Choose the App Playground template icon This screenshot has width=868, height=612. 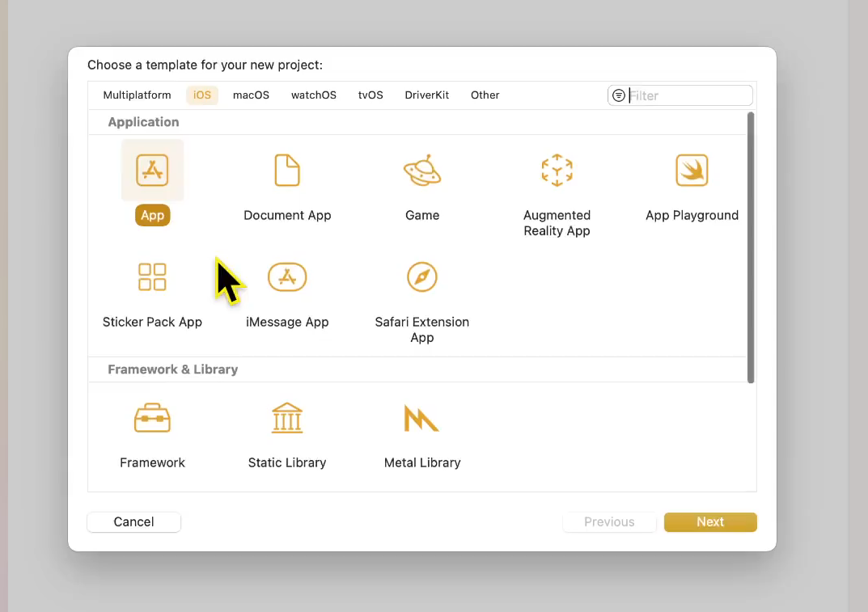pyautogui.click(x=692, y=170)
